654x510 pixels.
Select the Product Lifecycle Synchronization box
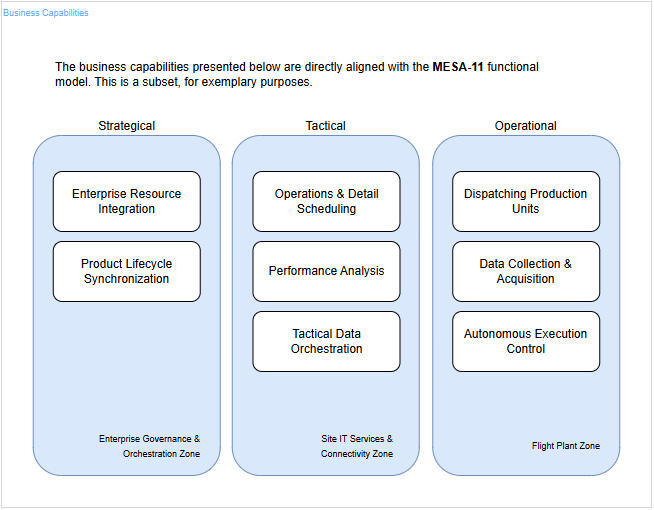tap(126, 271)
